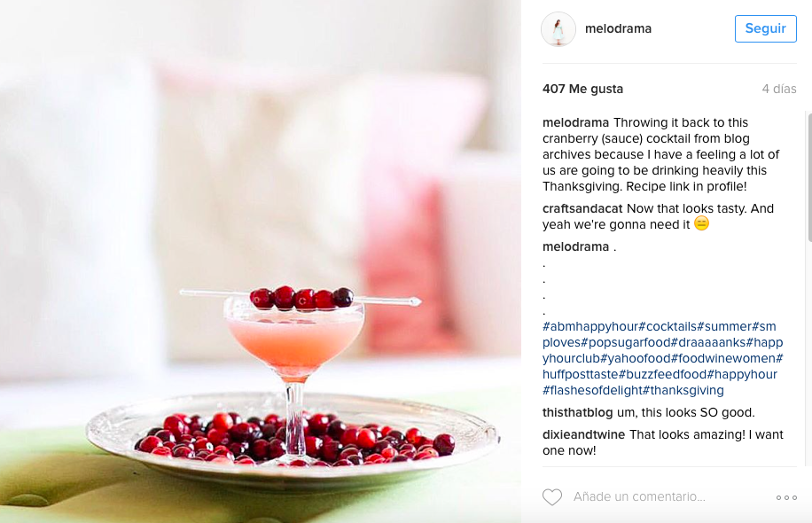Image resolution: width=812 pixels, height=523 pixels.
Task: Open the #huffposttaste hashtag
Action: click(x=581, y=374)
